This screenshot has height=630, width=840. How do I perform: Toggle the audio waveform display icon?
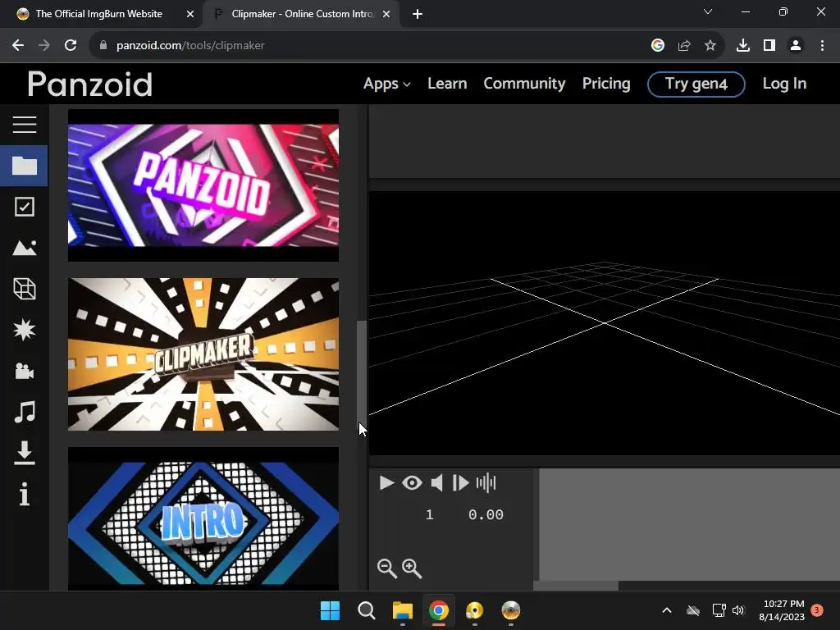[486, 482]
